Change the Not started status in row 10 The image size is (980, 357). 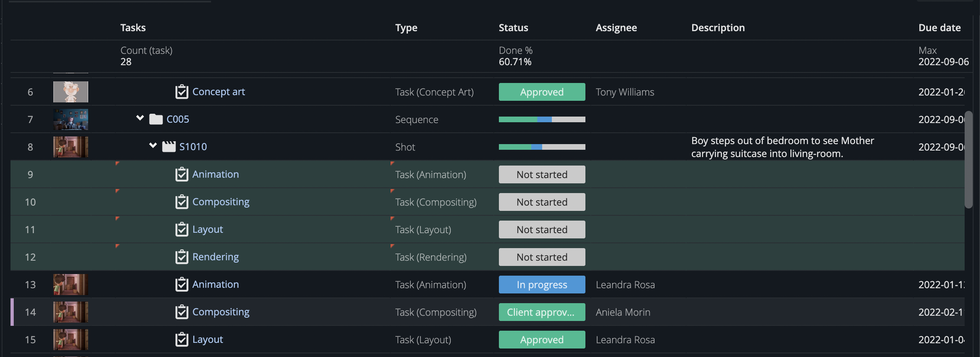tap(542, 202)
